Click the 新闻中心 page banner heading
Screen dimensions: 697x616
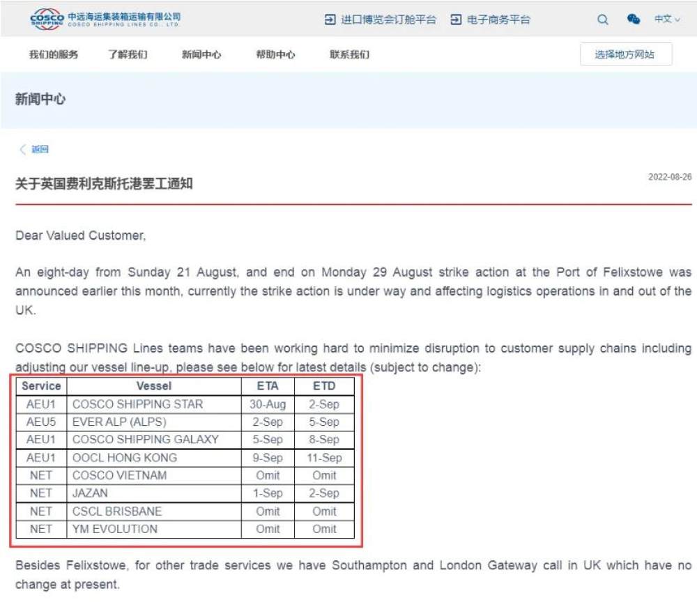[40, 99]
